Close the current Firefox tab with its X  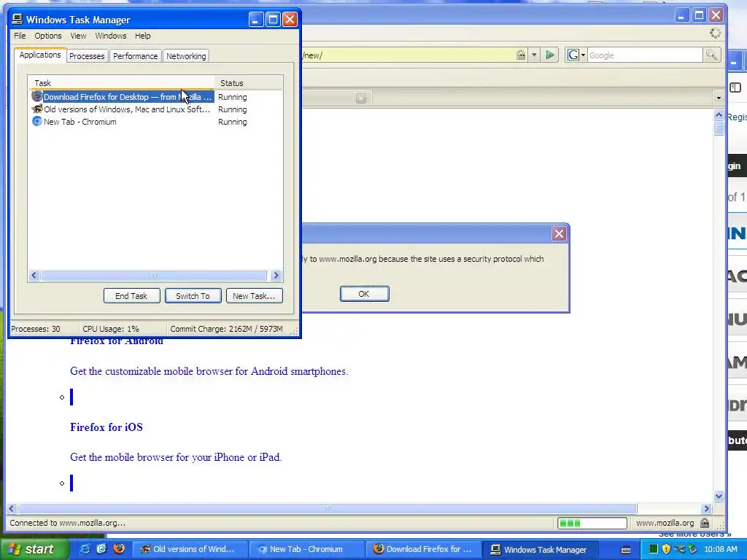click(360, 98)
